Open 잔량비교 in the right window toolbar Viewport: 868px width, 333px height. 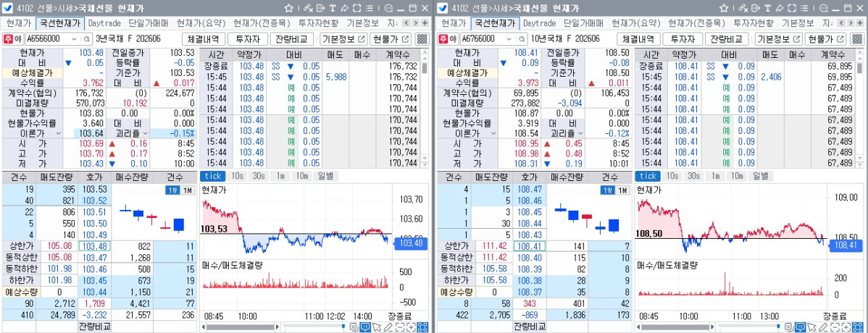(x=728, y=39)
